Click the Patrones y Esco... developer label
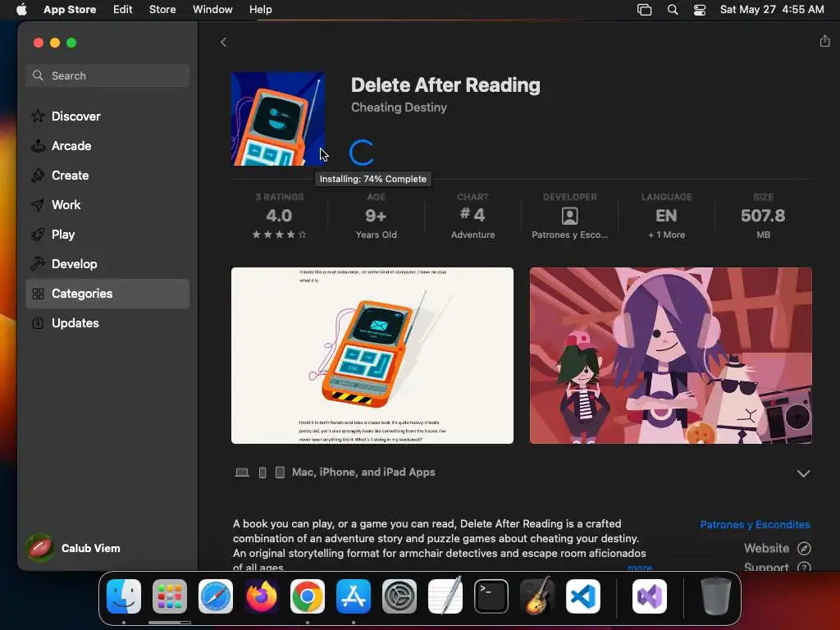The image size is (840, 630). coord(569,235)
